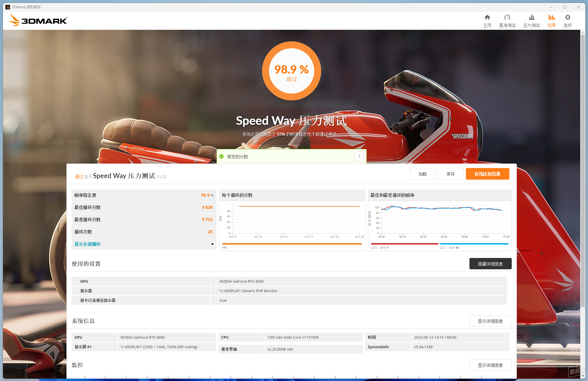Click the Speed Way 压力测试 title

[291, 121]
